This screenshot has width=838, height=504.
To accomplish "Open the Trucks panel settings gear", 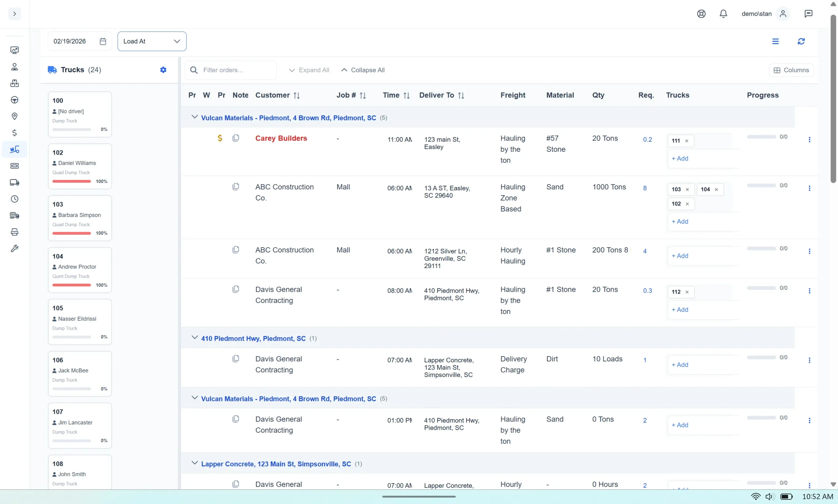I will coord(163,70).
